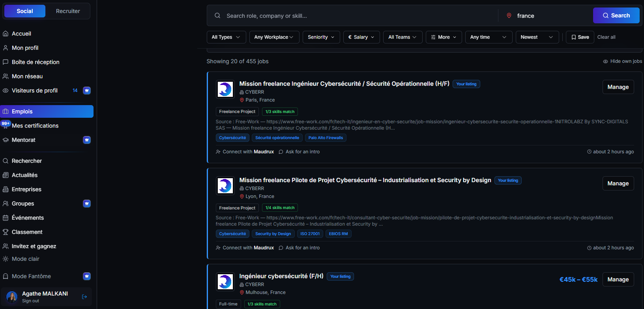Click crown badge beside Mode Fantôme

87,276
